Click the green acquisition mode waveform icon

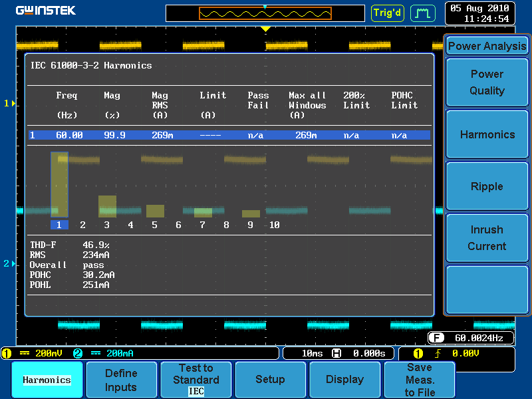pyautogui.click(x=423, y=13)
